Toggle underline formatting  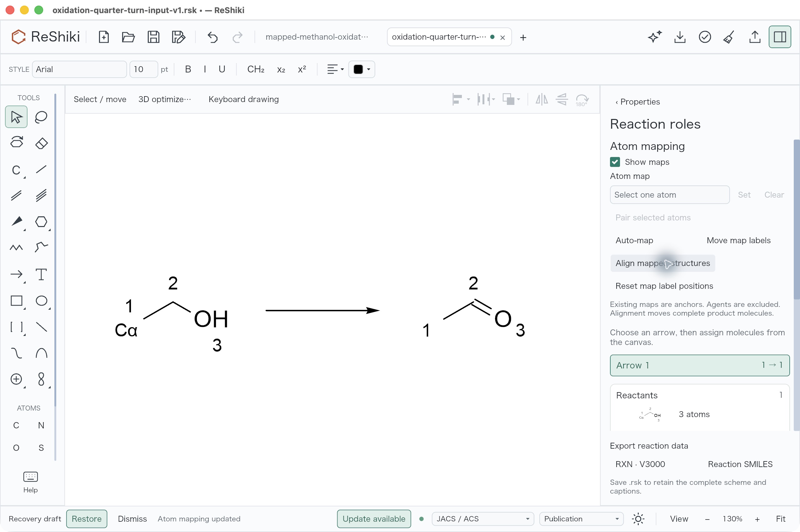tap(222, 69)
